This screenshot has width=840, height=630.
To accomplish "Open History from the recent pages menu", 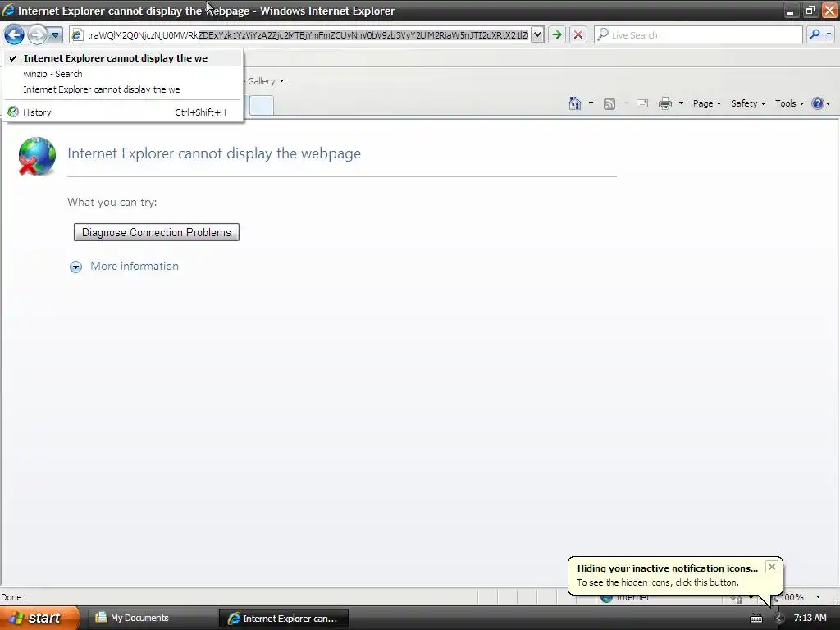I will pos(123,112).
